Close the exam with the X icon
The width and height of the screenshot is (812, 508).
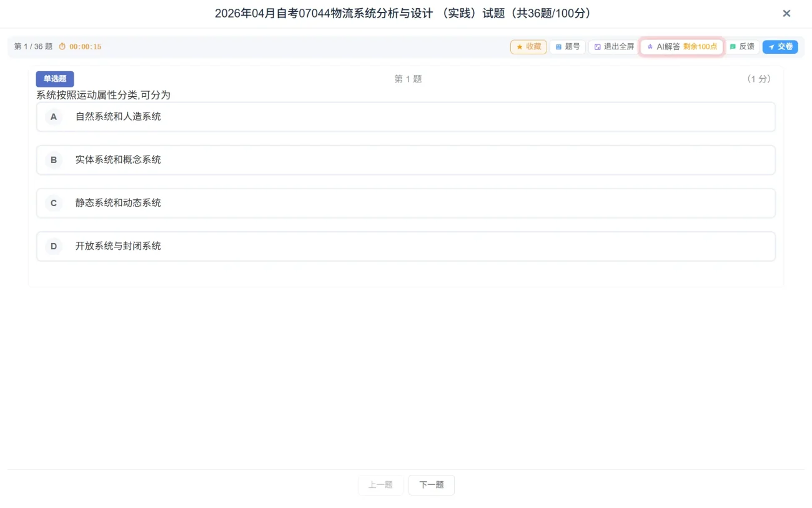pyautogui.click(x=786, y=13)
